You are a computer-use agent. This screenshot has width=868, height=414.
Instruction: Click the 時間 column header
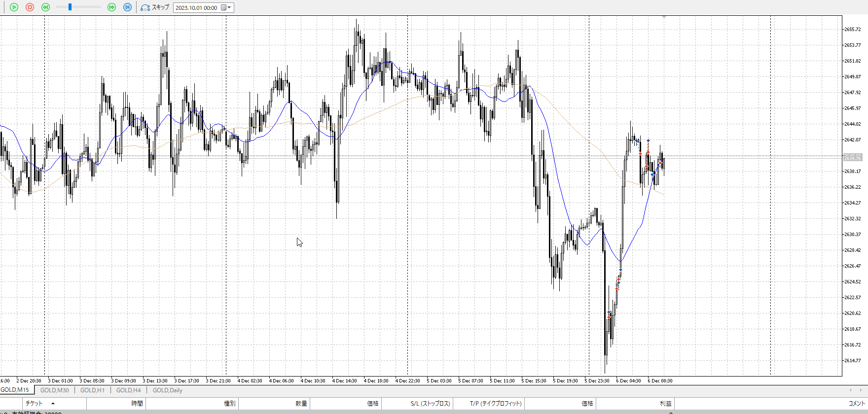pos(137,404)
